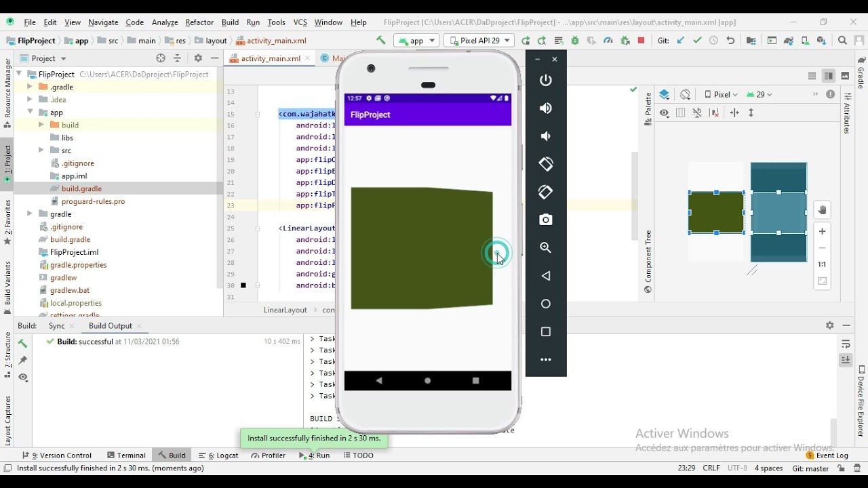
Task: Switch editor to Design only view
Action: [845, 76]
